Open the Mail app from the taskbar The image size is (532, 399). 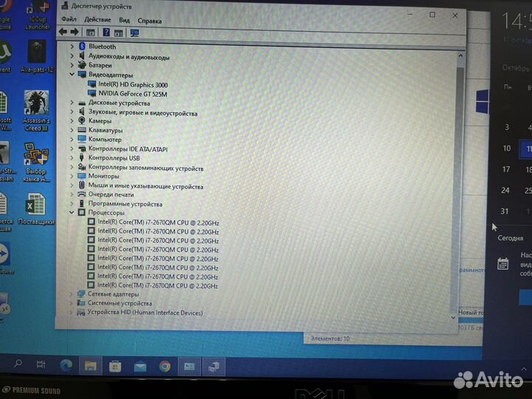[x=140, y=366]
